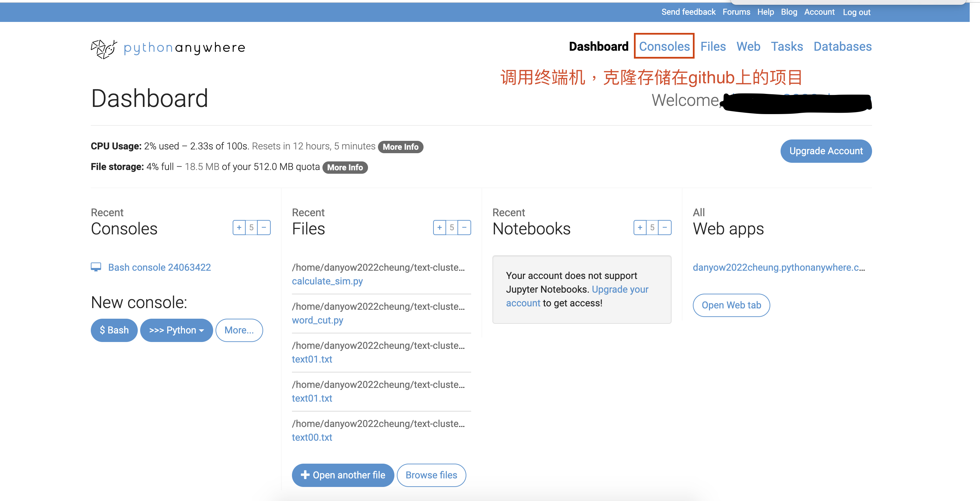The width and height of the screenshot is (980, 501).
Task: Click the More Info badge next to File storage
Action: coord(345,167)
